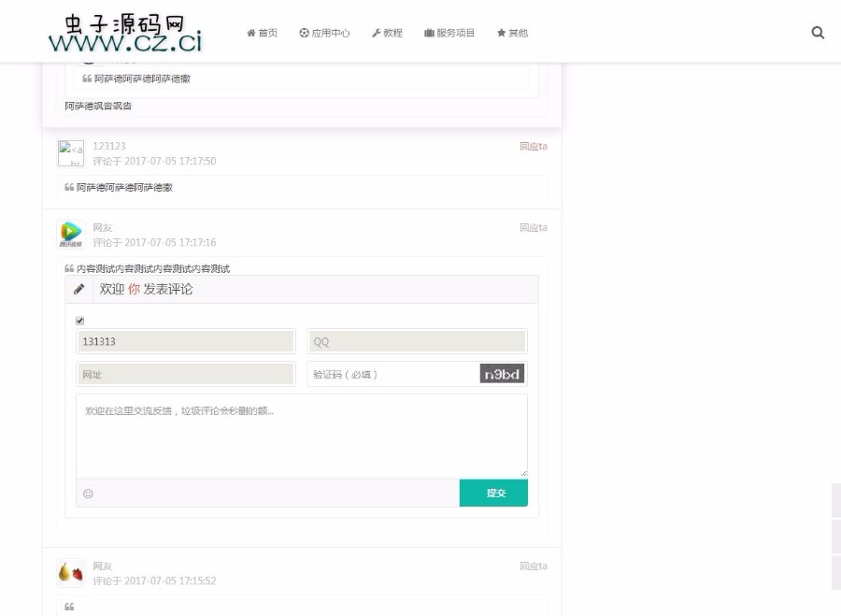Click the pencil icon in the comment box header
This screenshot has height=616, width=841.
tap(78, 289)
